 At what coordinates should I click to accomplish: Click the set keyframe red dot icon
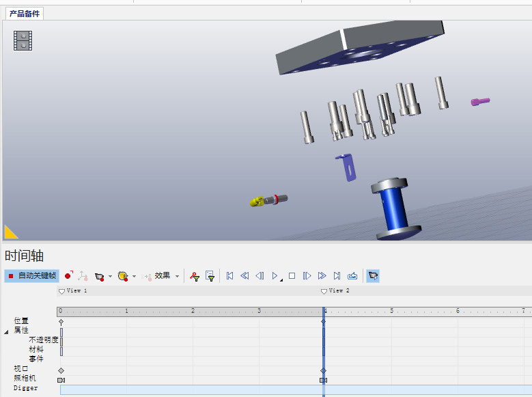click(68, 276)
